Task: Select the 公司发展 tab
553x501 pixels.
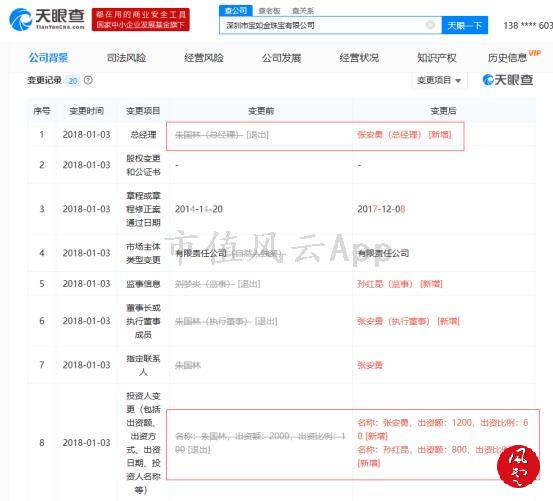Action: (281, 58)
